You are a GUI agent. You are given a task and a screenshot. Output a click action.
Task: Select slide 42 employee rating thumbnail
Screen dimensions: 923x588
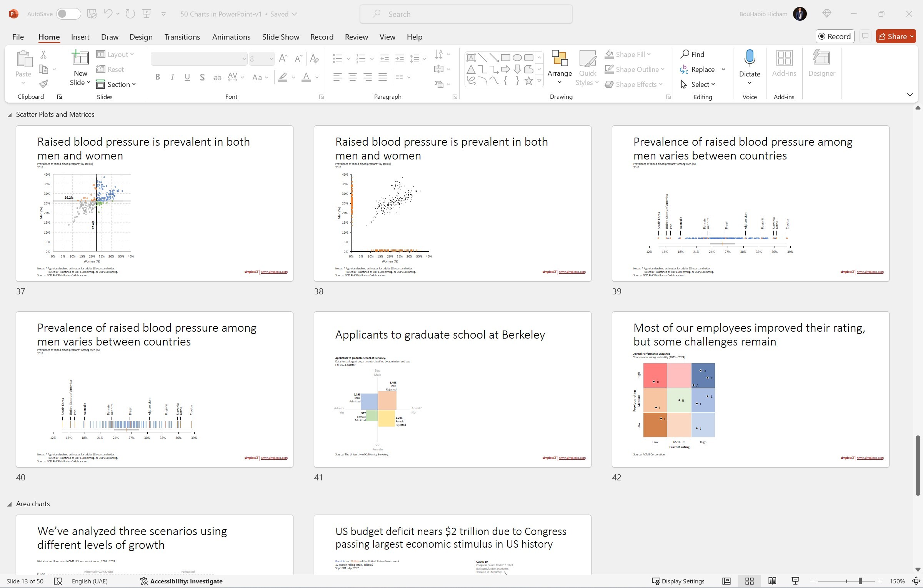point(750,389)
